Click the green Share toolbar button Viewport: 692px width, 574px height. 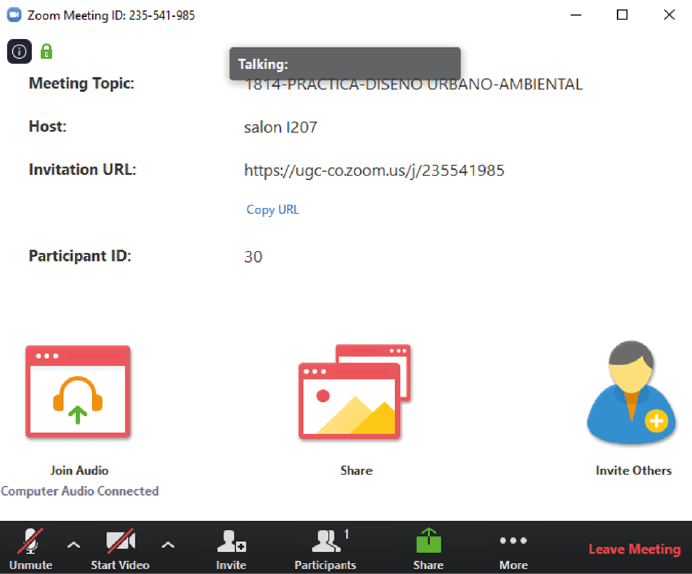[428, 548]
